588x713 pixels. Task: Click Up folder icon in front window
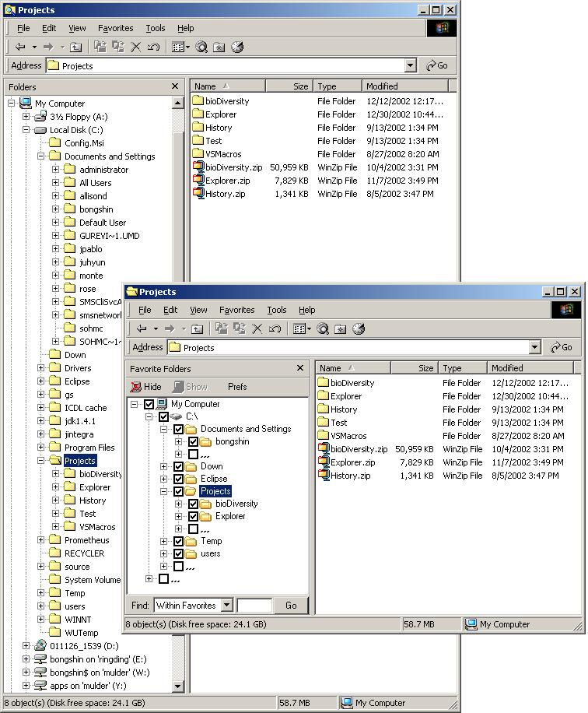pos(198,328)
